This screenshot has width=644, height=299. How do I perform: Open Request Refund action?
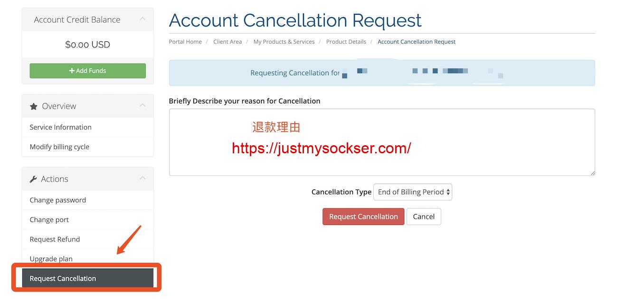tap(55, 239)
